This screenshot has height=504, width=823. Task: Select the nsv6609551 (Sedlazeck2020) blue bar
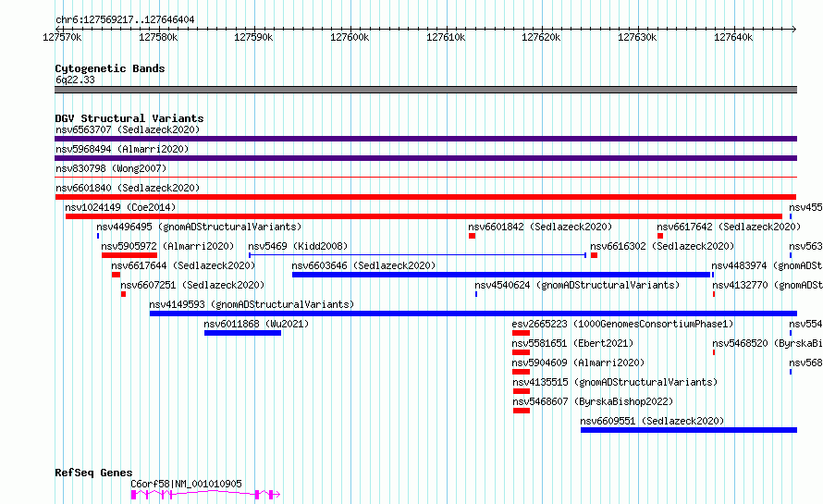coord(689,430)
